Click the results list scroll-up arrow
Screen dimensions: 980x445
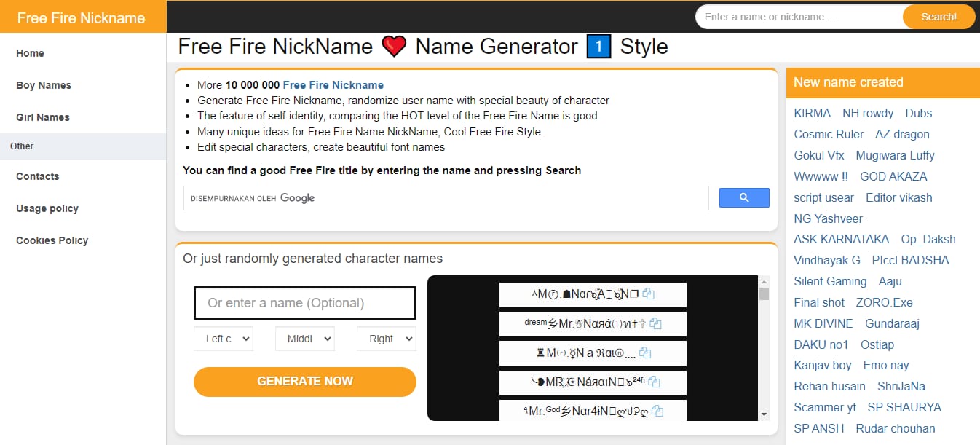(x=764, y=281)
